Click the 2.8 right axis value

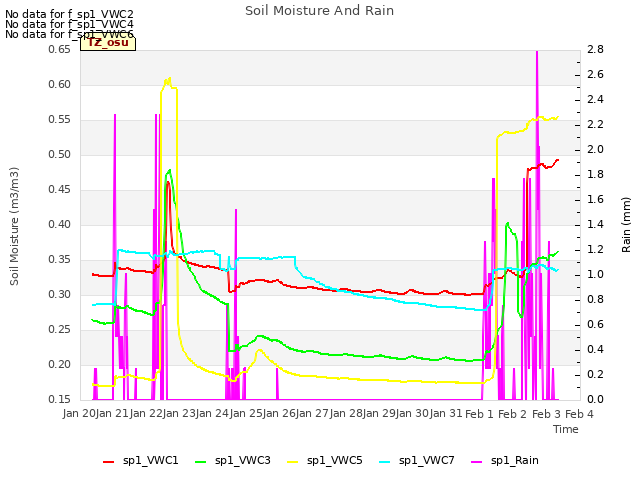596,49
